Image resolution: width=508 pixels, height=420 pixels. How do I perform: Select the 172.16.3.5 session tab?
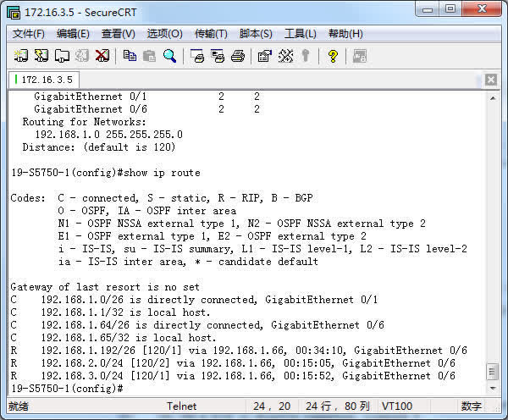pos(46,80)
